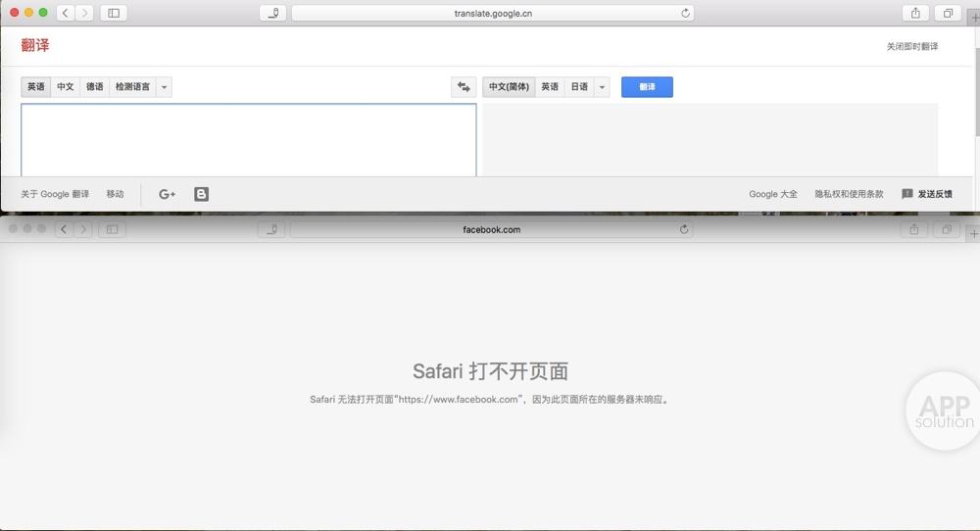The width and height of the screenshot is (980, 531).
Task: Go forward in the translate.google.cn window
Action: (84, 13)
